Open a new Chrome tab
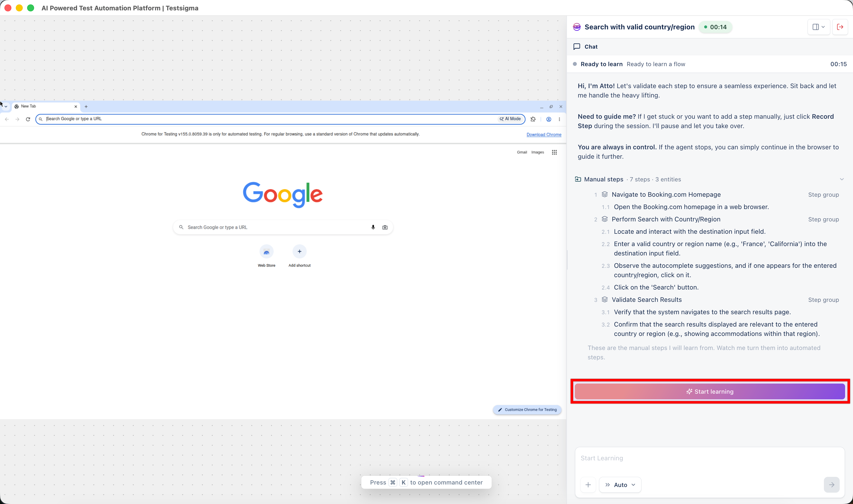The height and width of the screenshot is (504, 853). click(86, 107)
